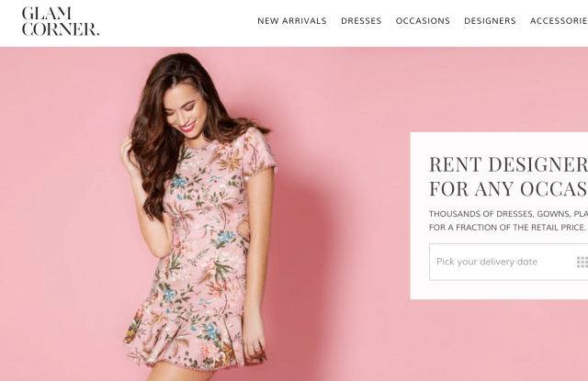588x381 pixels.
Task: Choose the Accessories navigation link
Action: pyautogui.click(x=559, y=21)
